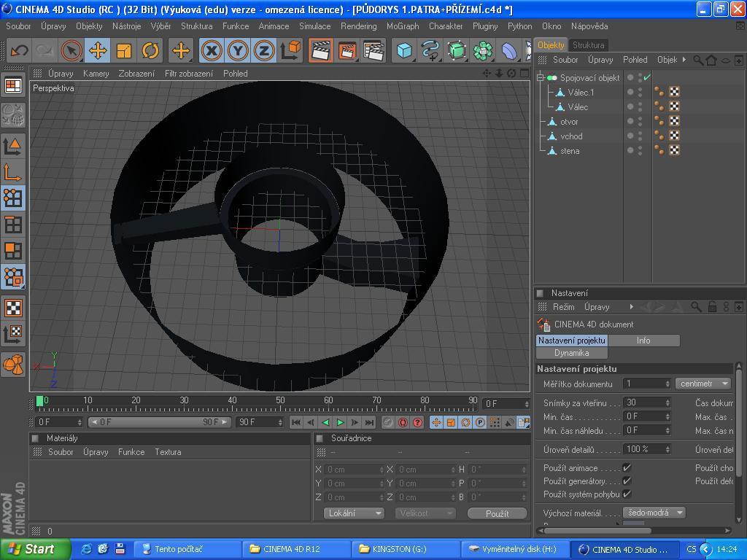Open the viewport Kamery menu

click(96, 74)
